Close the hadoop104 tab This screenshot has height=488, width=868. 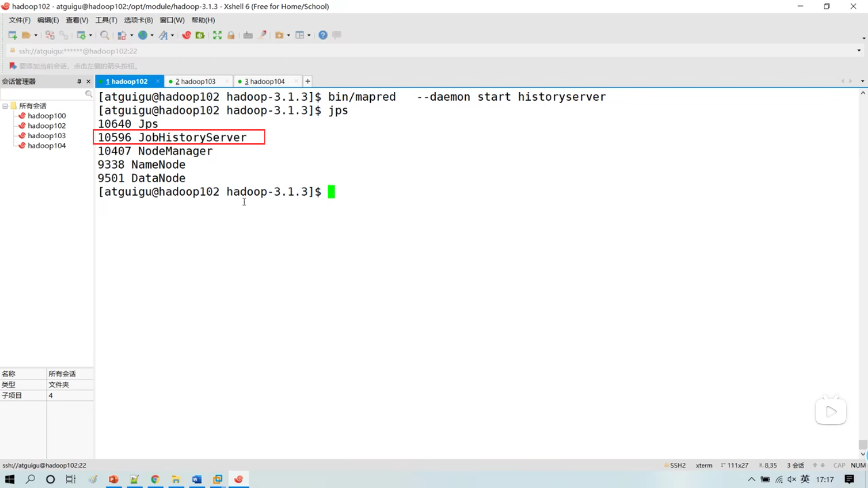[x=296, y=81]
